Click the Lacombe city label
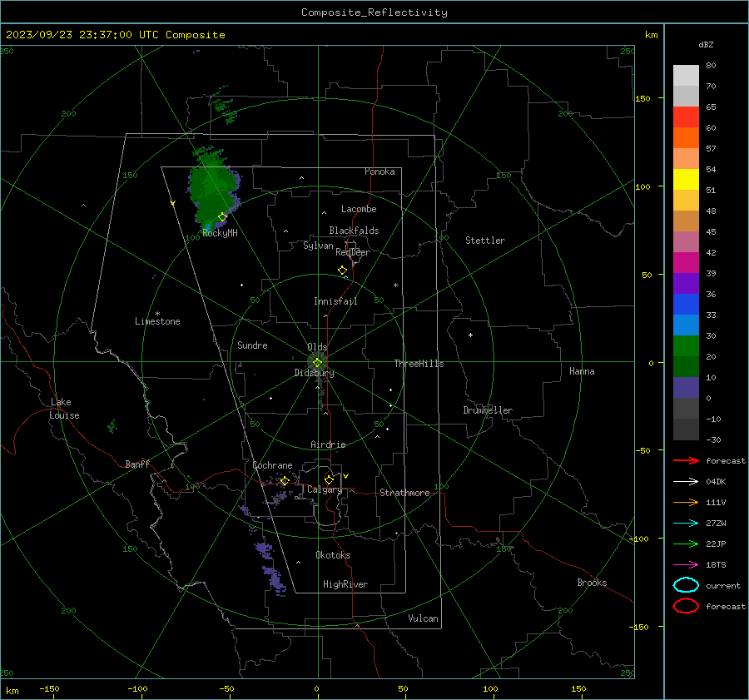 [x=359, y=209]
